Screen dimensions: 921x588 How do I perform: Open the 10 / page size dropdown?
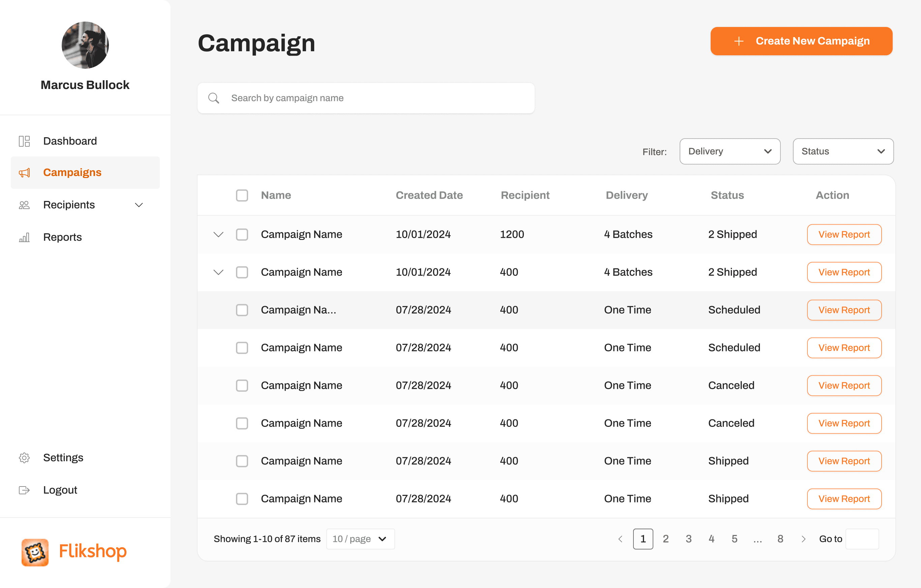[360, 539]
